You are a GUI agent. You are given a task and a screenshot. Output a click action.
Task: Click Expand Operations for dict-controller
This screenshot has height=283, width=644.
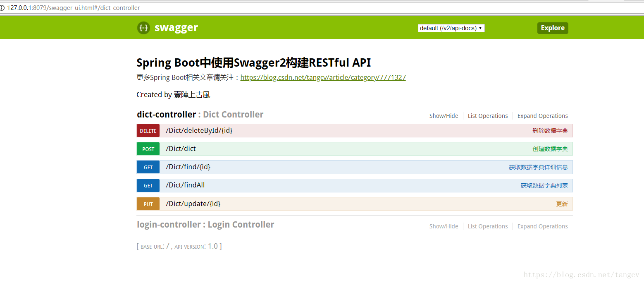coord(543,116)
